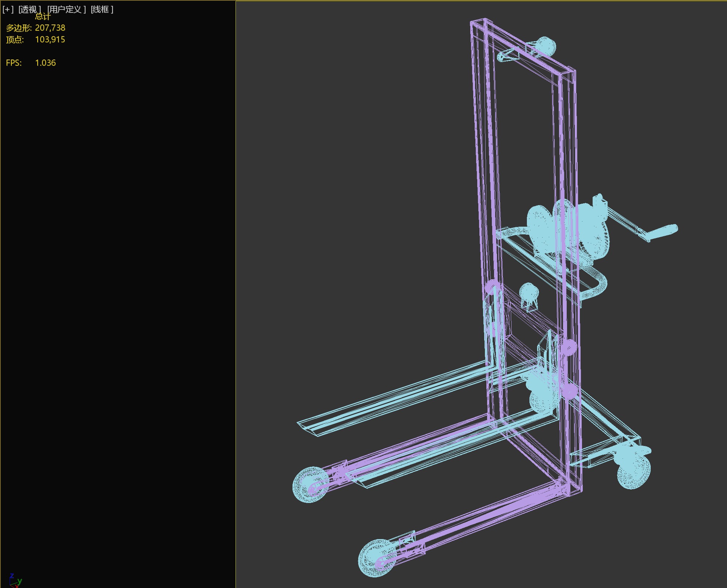Click the XYZ axis tripod gizmo
727x588 pixels.
pyautogui.click(x=15, y=581)
